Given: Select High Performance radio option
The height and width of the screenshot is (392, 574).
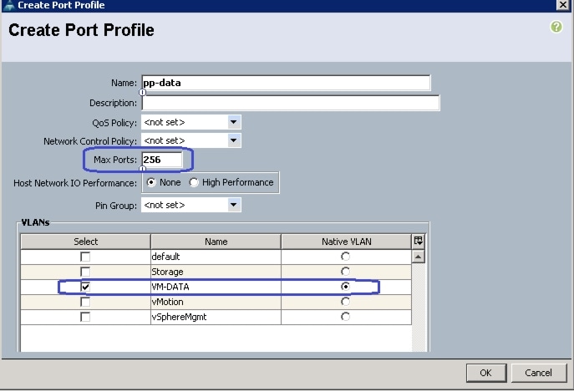Looking at the screenshot, I should (194, 182).
